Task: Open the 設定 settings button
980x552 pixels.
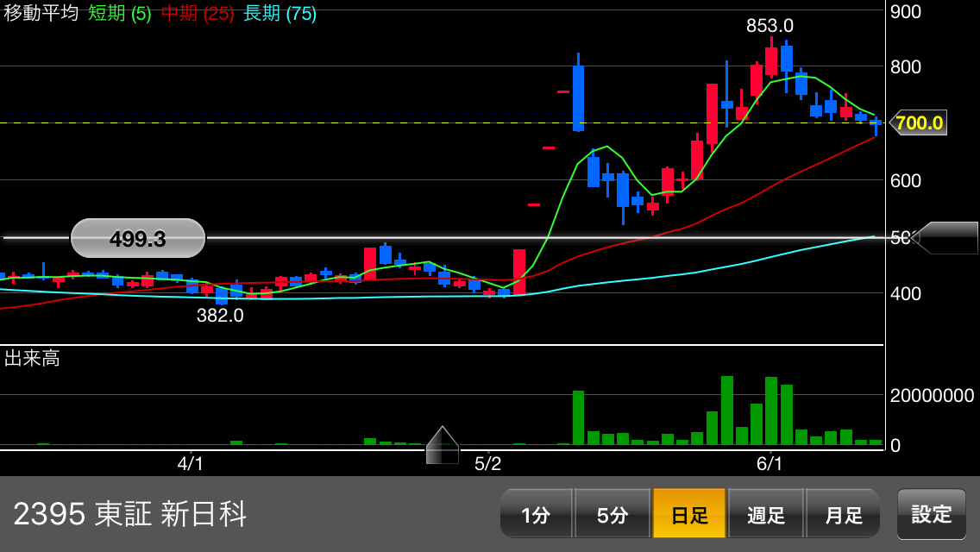Action: pos(932,514)
